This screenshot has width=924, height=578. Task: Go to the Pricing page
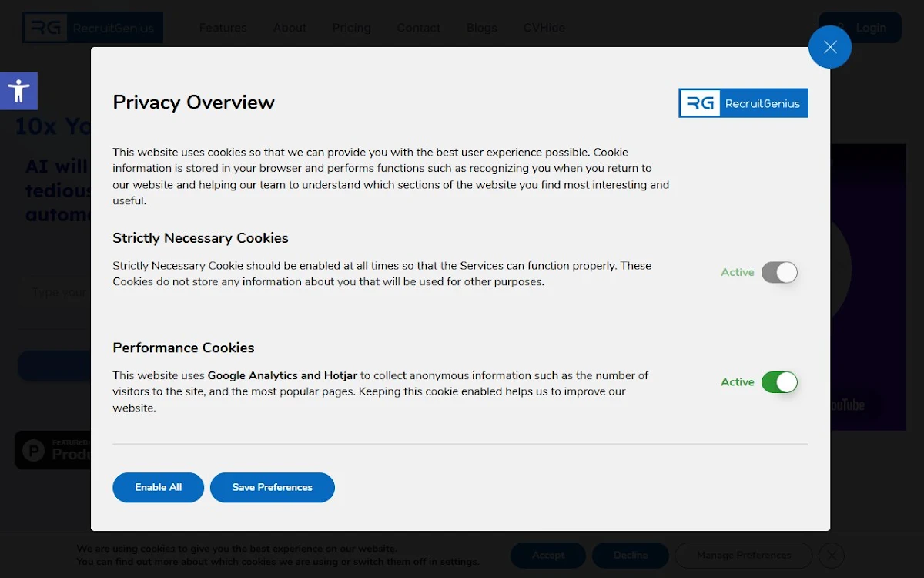pyautogui.click(x=352, y=28)
